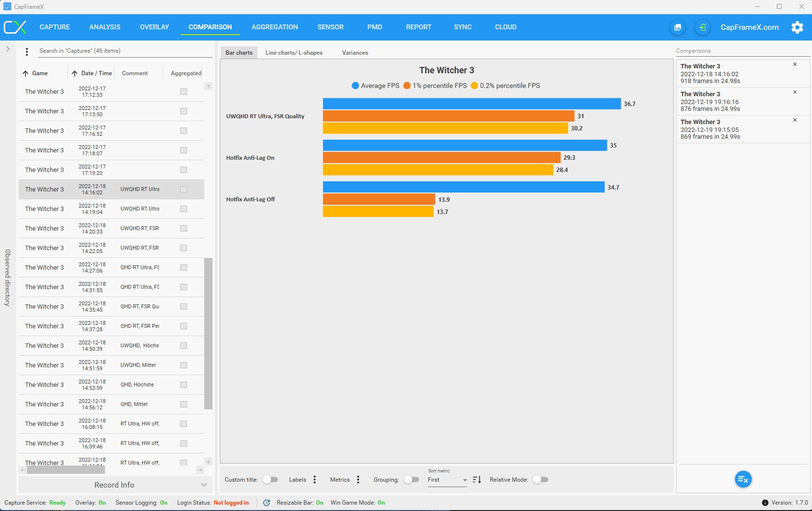Click the CapFrameX logo icon

pos(15,27)
